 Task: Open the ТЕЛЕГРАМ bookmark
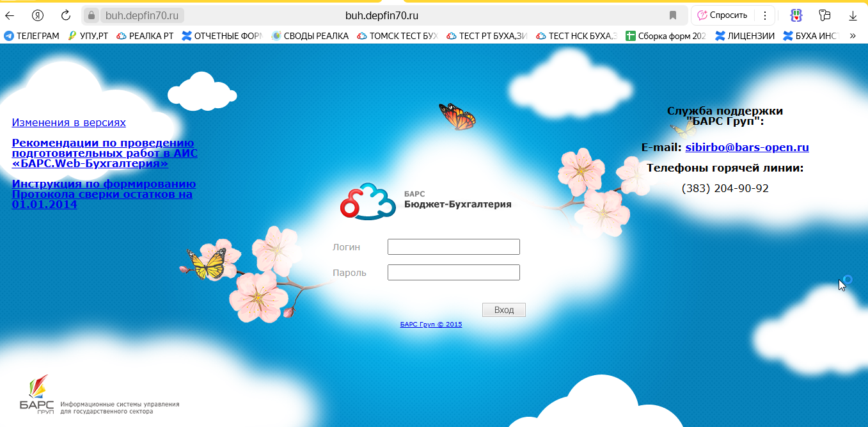tap(32, 36)
